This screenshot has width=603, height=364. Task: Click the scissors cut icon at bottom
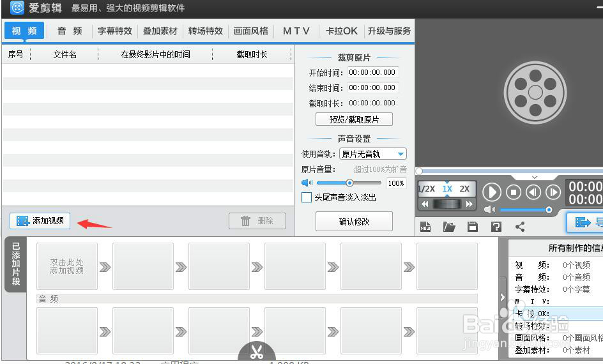[257, 352]
